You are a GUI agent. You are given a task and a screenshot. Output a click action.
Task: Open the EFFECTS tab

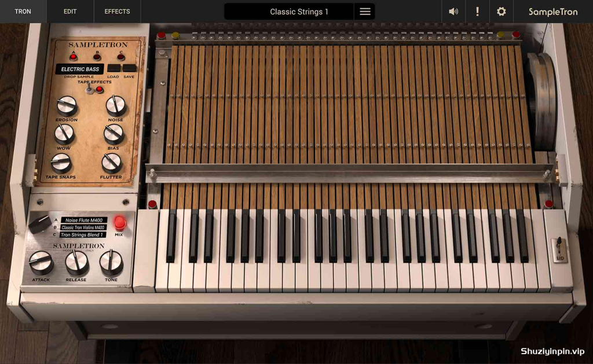[117, 12]
